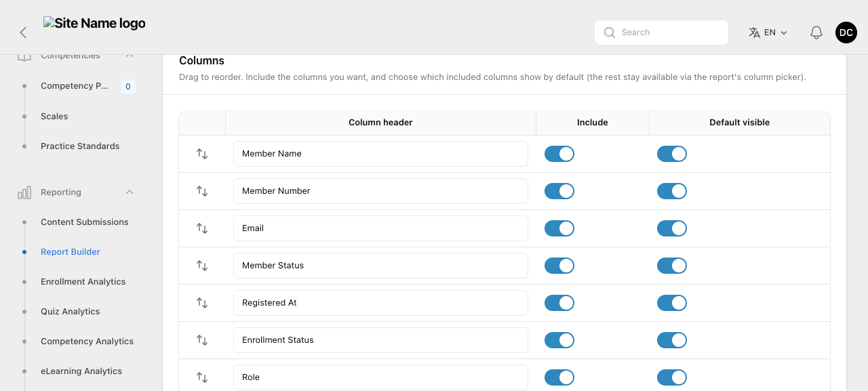
Task: Open Practice Standards in sidebar
Action: (80, 146)
